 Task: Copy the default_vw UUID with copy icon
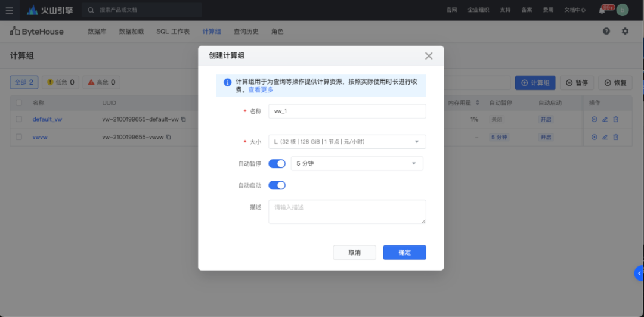pos(184,120)
